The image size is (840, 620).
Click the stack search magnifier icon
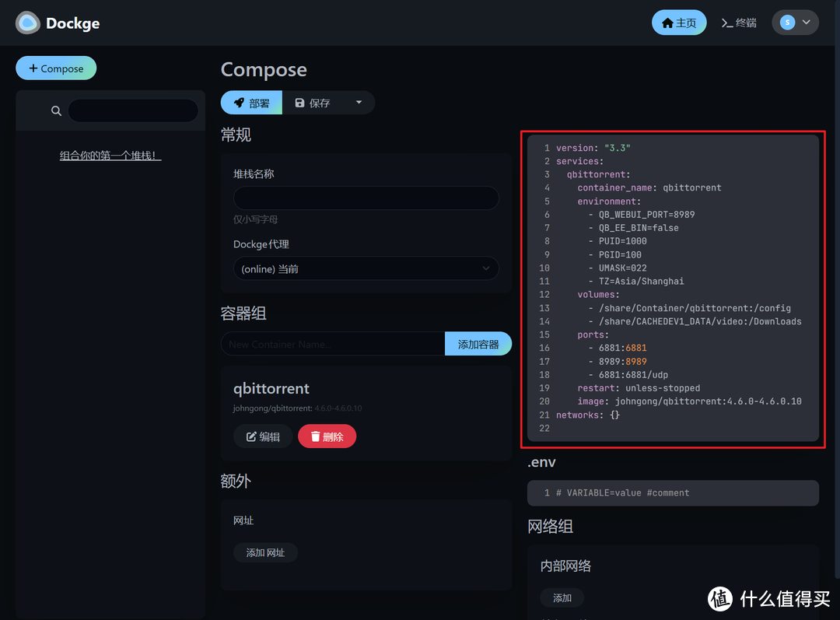click(x=56, y=111)
